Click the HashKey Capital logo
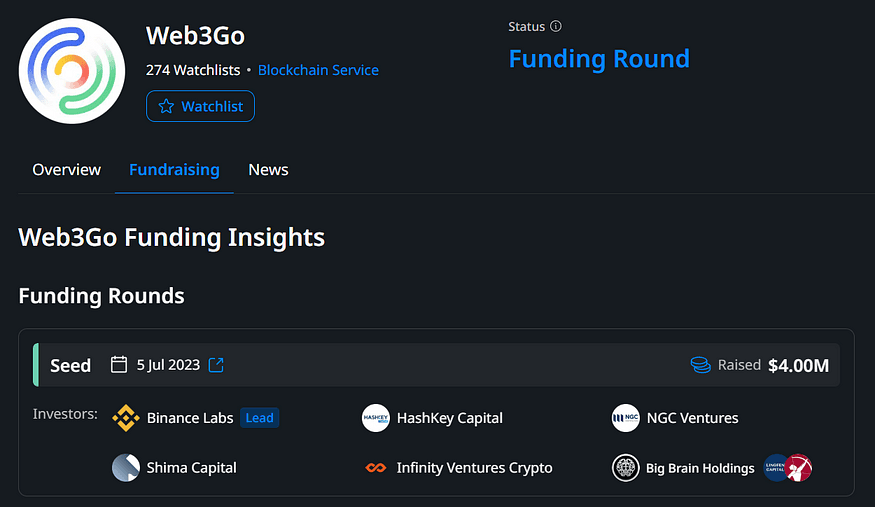The image size is (875, 507). click(x=376, y=418)
